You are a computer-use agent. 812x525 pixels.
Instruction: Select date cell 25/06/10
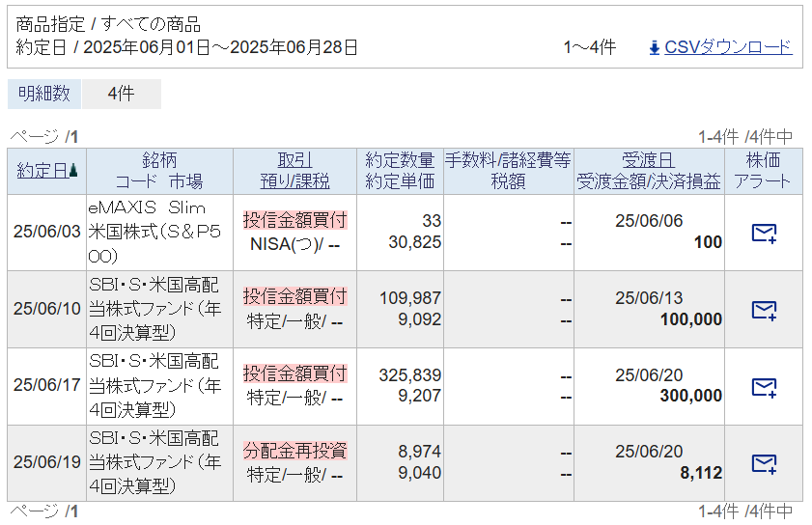pos(47,309)
